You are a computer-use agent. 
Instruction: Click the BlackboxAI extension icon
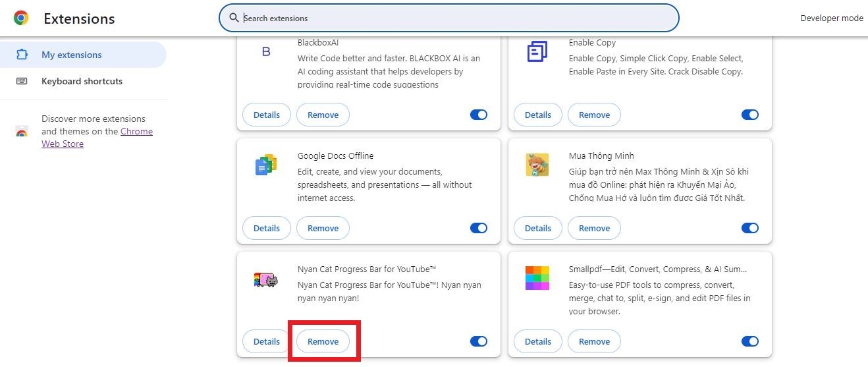(266, 51)
